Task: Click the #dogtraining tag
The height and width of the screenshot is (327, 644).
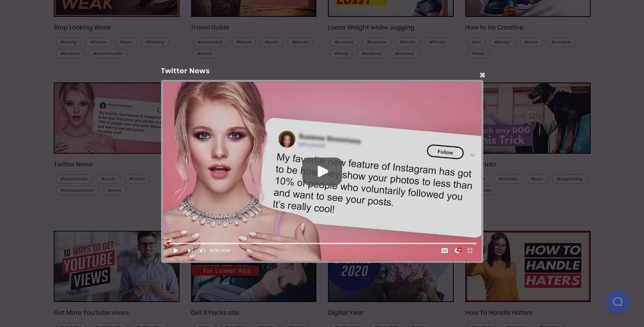Action: (x=570, y=179)
